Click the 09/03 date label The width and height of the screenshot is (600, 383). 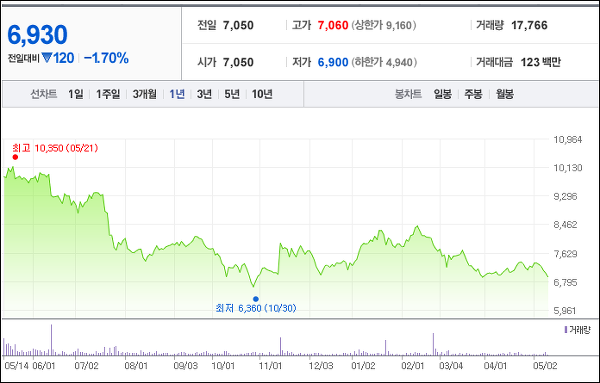tap(186, 366)
